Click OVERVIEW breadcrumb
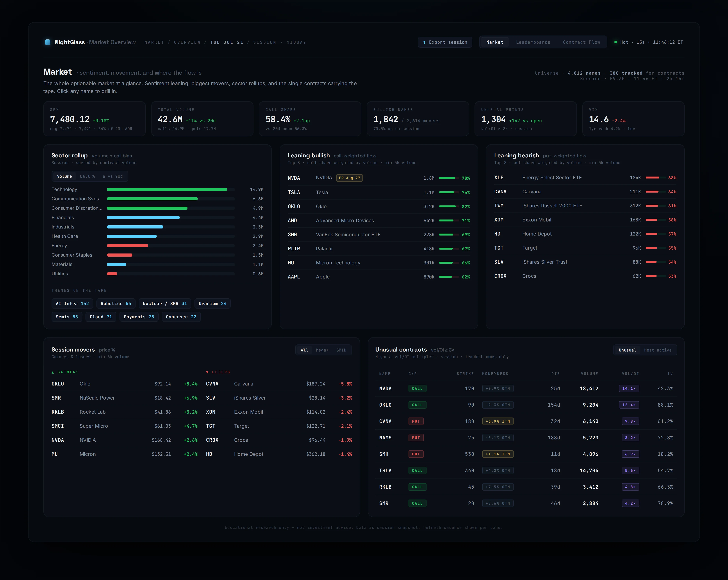The width and height of the screenshot is (728, 580). 187,42
